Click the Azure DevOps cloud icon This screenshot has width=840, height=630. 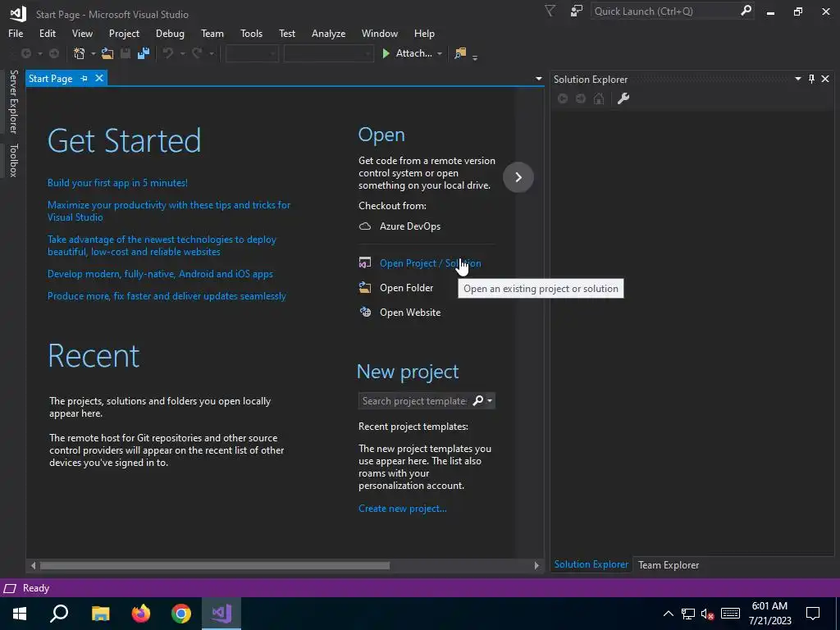(365, 226)
